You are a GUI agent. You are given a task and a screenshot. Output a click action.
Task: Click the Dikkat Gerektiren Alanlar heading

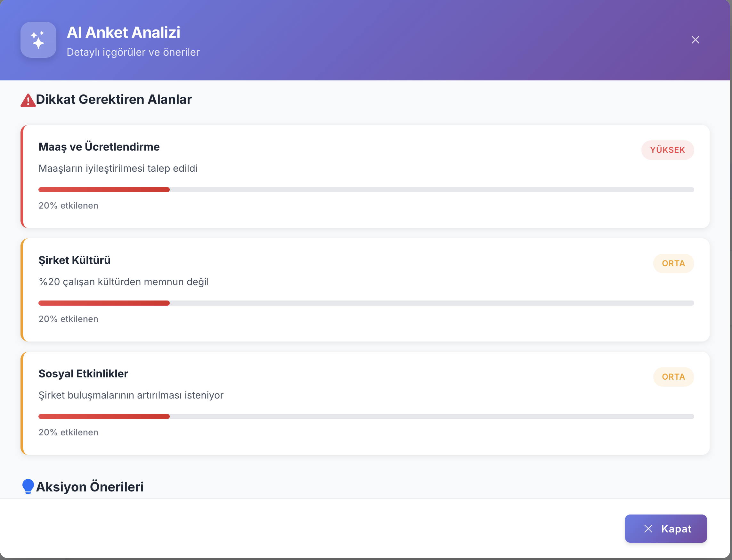point(114,99)
